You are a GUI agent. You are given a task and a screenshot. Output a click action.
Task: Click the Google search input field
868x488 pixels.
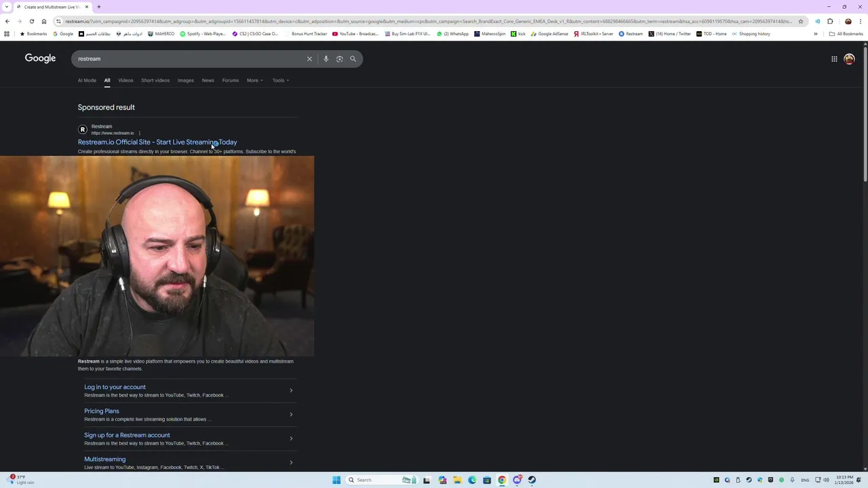pyautogui.click(x=190, y=59)
